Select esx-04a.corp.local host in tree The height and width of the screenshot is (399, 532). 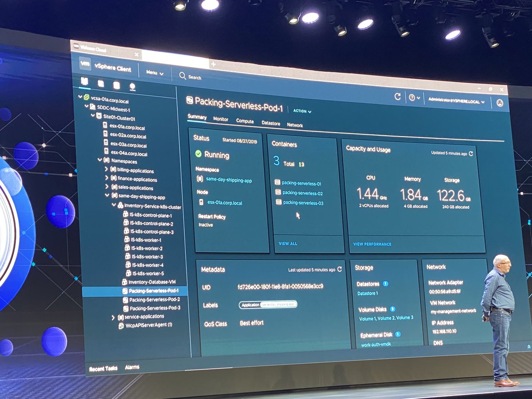point(125,154)
